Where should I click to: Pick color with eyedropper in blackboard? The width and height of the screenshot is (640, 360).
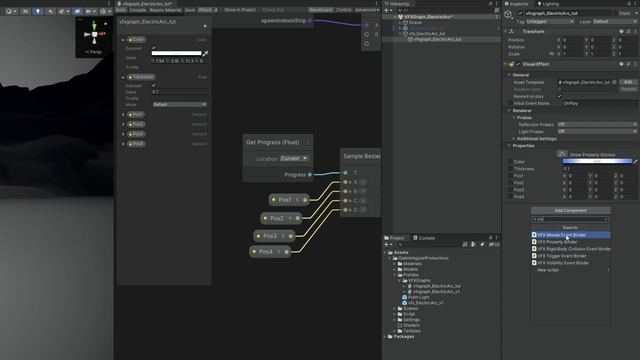tap(205, 53)
